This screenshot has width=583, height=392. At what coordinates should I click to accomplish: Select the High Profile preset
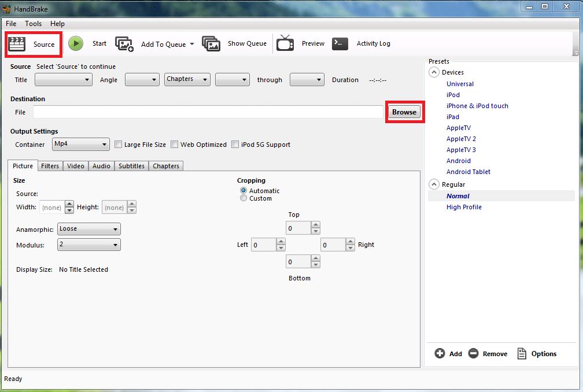point(464,207)
